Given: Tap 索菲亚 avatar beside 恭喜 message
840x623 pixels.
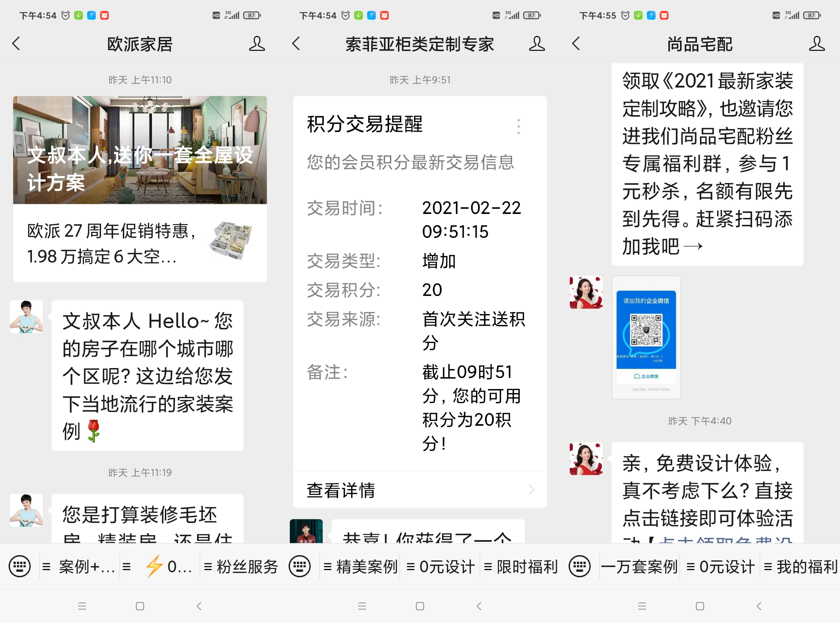Looking at the screenshot, I should pos(306,531).
